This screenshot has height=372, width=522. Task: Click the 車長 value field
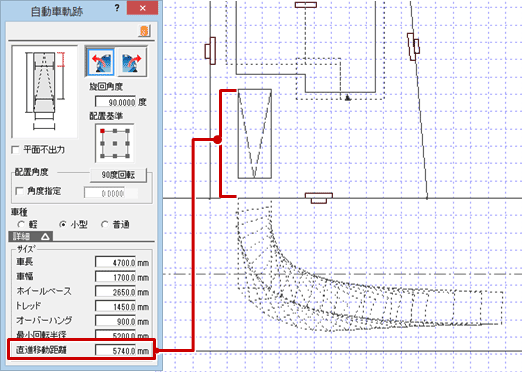[115, 263]
